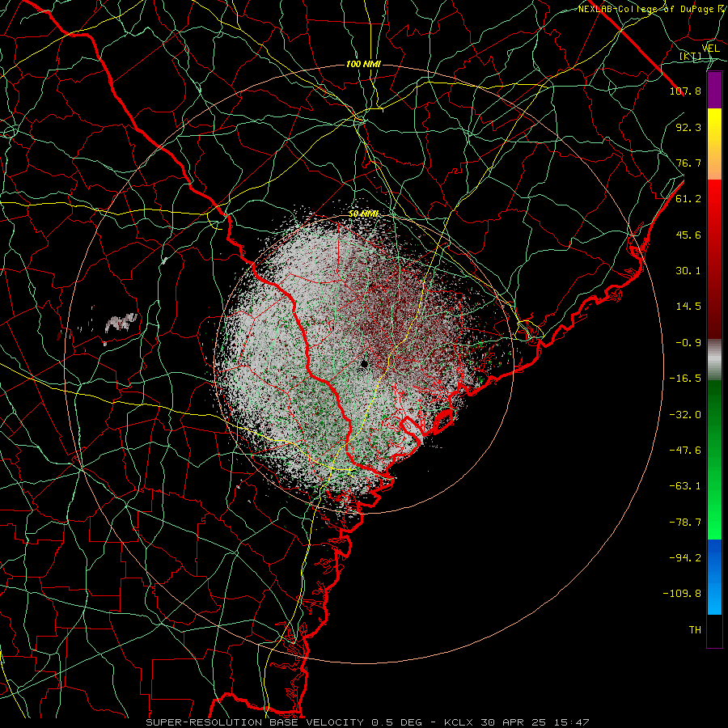728x728 pixels.
Task: Click the -47.6 velocity legend value
Action: point(685,451)
